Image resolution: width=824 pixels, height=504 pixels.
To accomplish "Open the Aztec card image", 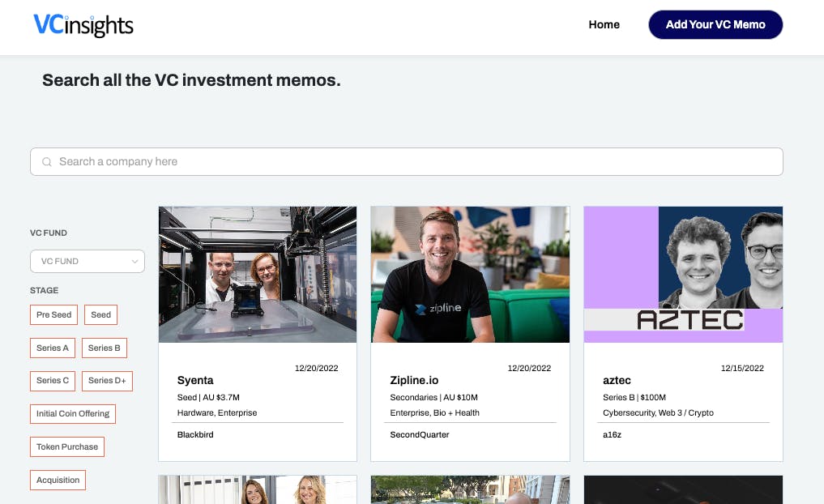I will (683, 275).
